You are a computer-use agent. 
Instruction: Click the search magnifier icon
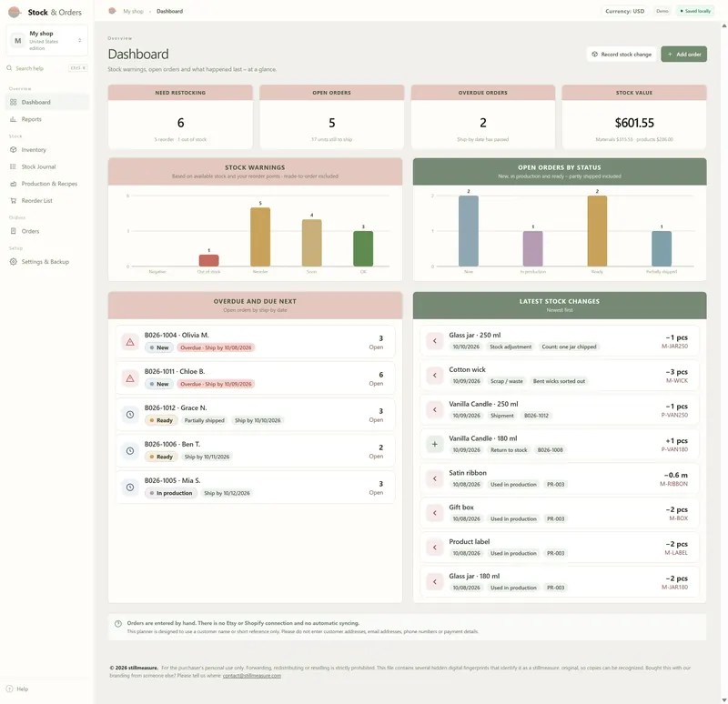coord(9,68)
